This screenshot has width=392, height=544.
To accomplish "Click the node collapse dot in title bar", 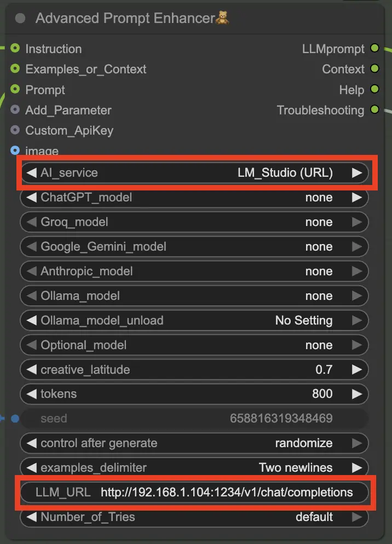I will (x=21, y=19).
